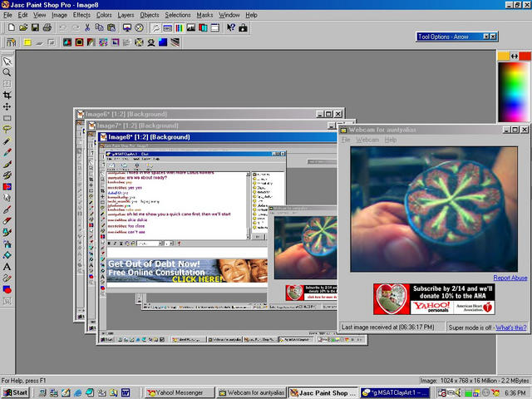Click the What's this? link
The image size is (532, 399).
[511, 328]
